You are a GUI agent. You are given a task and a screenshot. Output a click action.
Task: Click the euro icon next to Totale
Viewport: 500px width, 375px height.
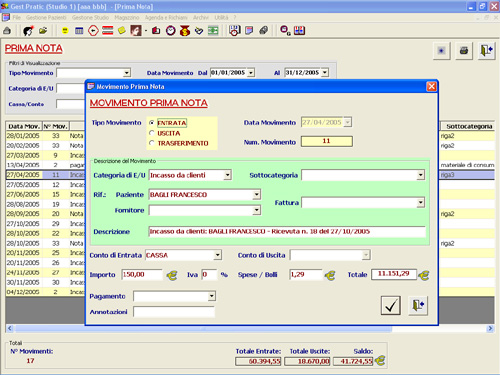(x=424, y=275)
